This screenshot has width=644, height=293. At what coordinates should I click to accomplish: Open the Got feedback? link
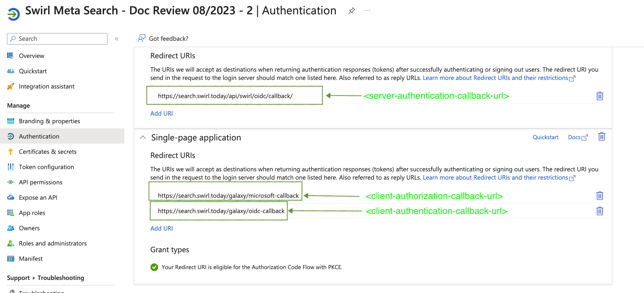tap(169, 39)
